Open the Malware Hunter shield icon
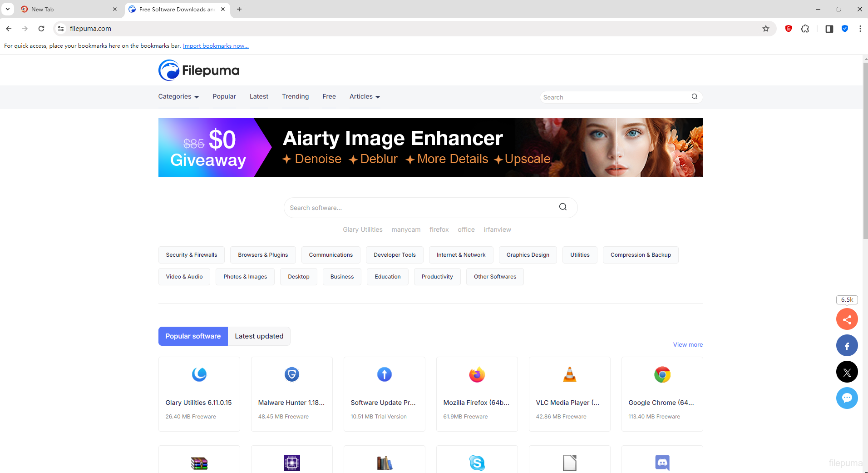 coord(291,374)
